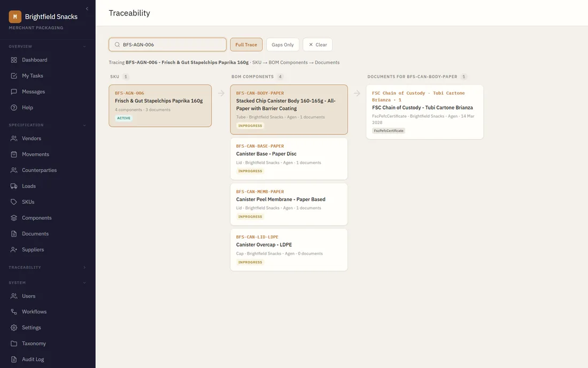Click the Vendors people icon
Screen dimensions: 588x368
(x=14, y=139)
